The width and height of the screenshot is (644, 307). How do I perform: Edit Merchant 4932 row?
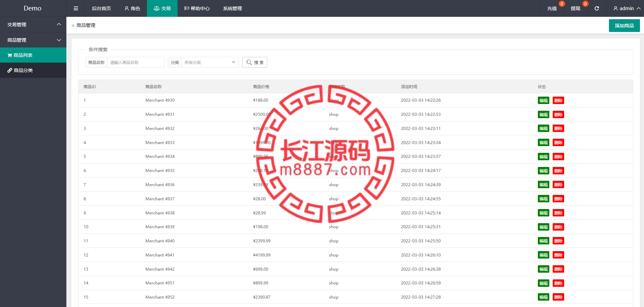[x=544, y=129]
